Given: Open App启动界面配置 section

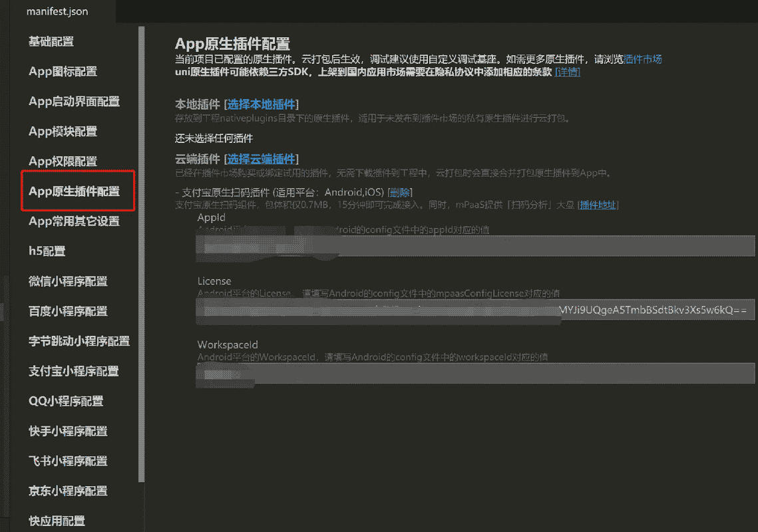Looking at the screenshot, I should 74,102.
